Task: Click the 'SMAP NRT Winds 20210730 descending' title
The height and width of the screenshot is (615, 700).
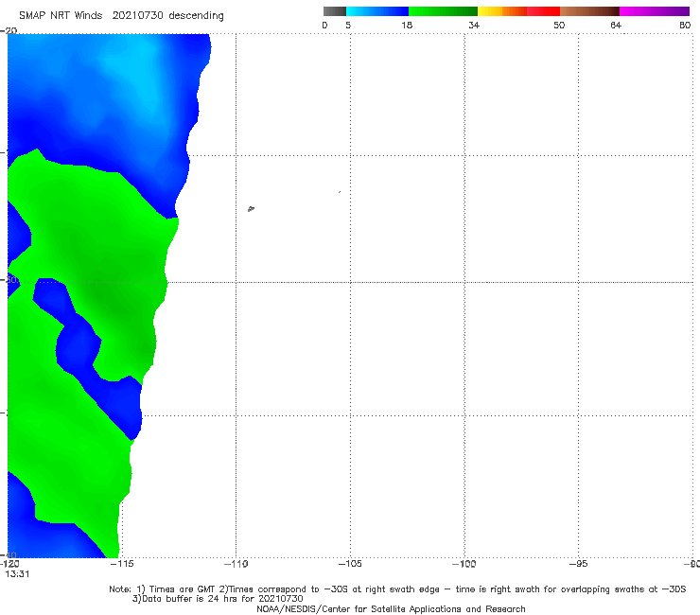Action: 121,16
